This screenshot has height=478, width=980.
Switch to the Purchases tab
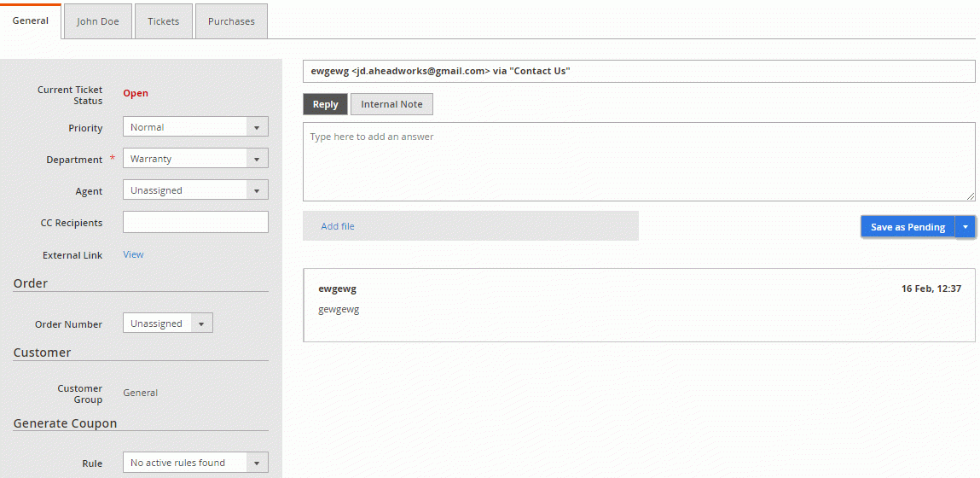coord(231,21)
